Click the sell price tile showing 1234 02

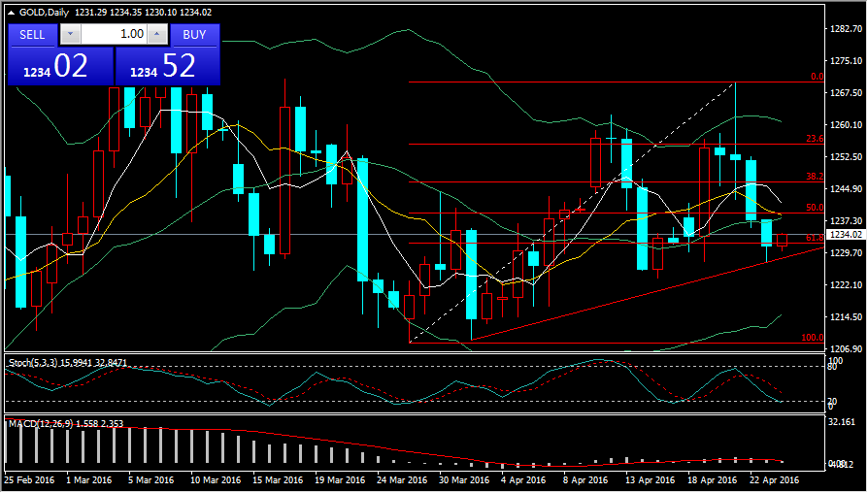[60, 66]
